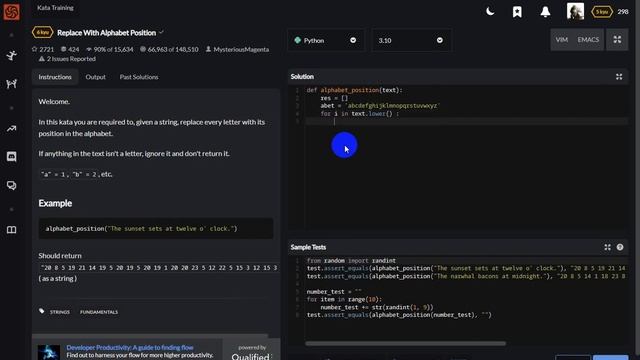Click the 66,963 of 148,510 completion stat
The width and height of the screenshot is (640, 360).
point(169,49)
